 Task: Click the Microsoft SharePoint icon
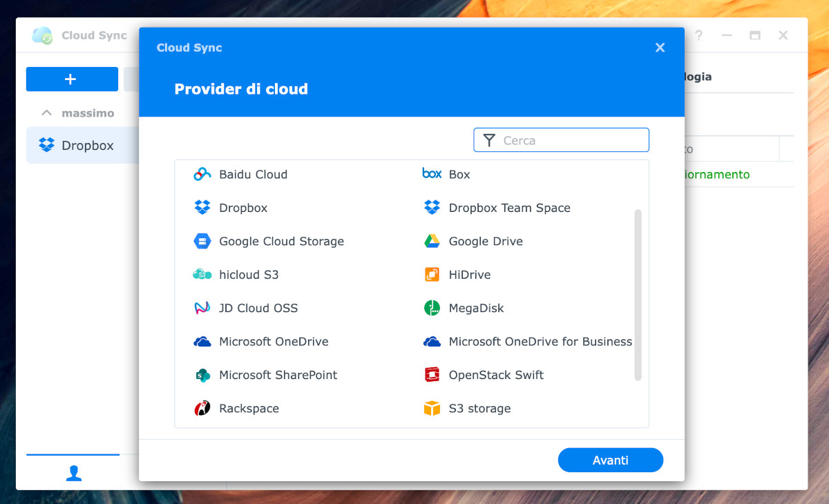(202, 375)
